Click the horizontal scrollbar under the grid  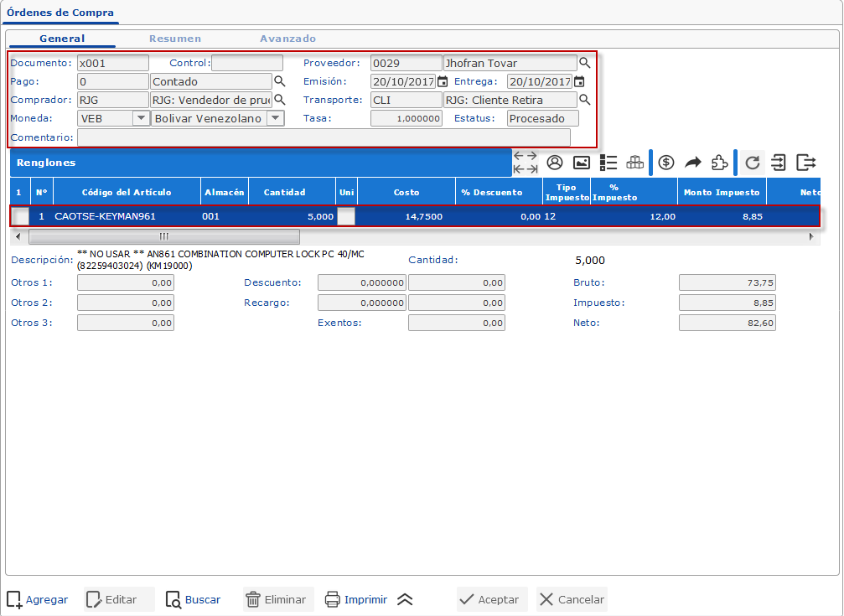point(163,237)
